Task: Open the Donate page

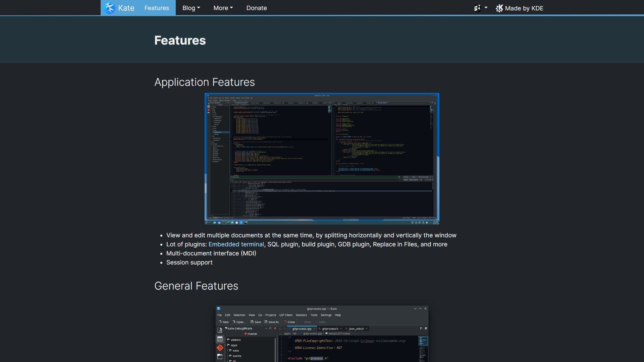Action: [x=257, y=8]
